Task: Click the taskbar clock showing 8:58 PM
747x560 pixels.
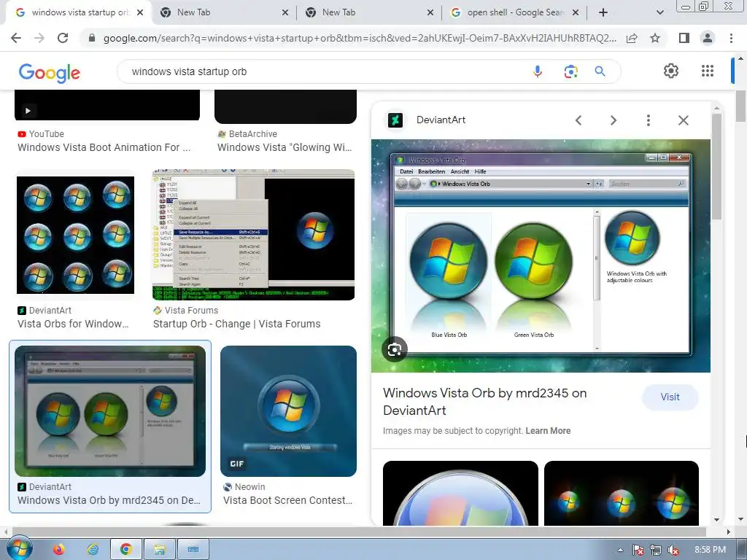Action: click(x=710, y=550)
